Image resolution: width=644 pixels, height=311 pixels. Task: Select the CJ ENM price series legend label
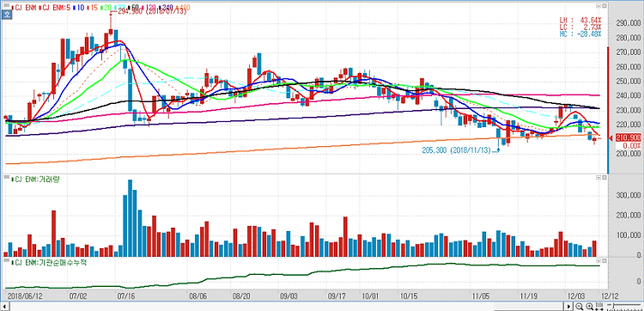24,8
